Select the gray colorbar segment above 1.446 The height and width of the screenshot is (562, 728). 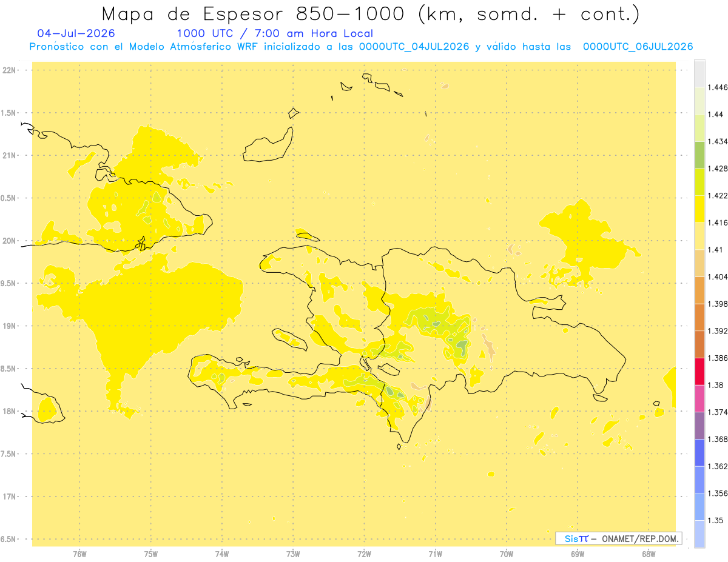pyautogui.click(x=699, y=73)
